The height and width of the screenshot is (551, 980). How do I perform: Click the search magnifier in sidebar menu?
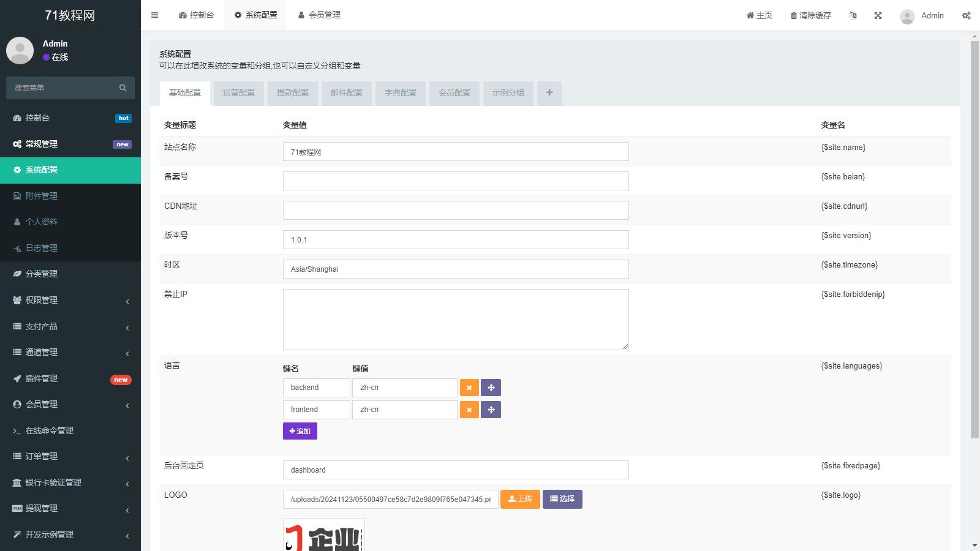[123, 88]
